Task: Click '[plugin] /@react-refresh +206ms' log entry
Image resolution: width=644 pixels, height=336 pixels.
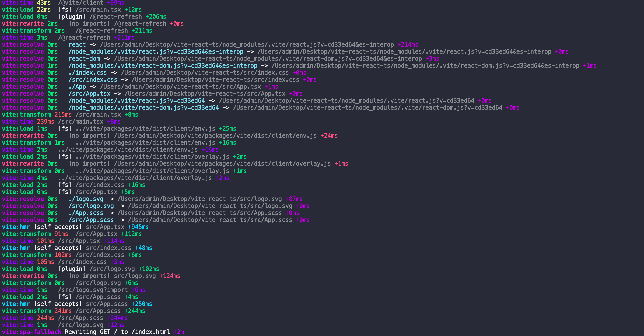Action: 112,17
